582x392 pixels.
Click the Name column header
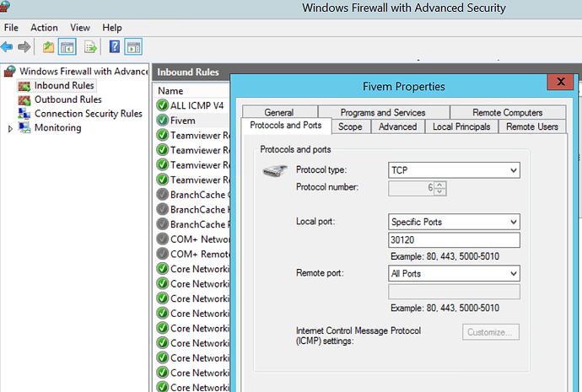[191, 91]
